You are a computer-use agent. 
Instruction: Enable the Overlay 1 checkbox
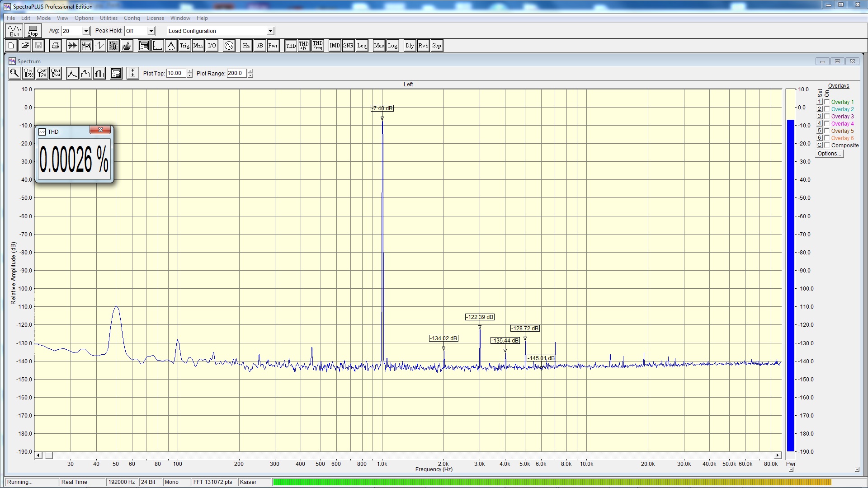pyautogui.click(x=827, y=102)
